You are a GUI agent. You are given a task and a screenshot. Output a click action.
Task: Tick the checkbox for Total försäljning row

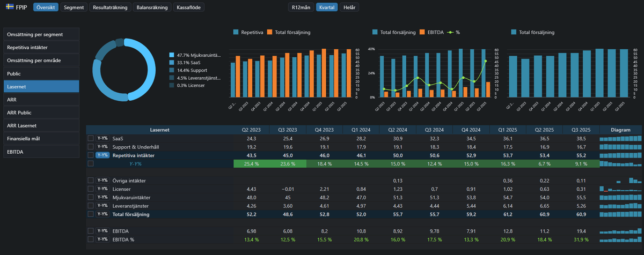click(x=90, y=214)
